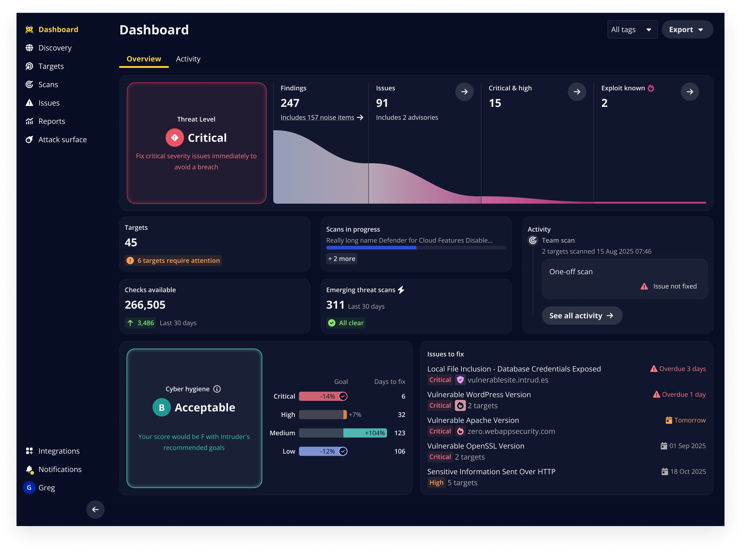Screen dimensions: 741x560
Task: Click '6 targets require attention' badge
Action: tap(174, 261)
